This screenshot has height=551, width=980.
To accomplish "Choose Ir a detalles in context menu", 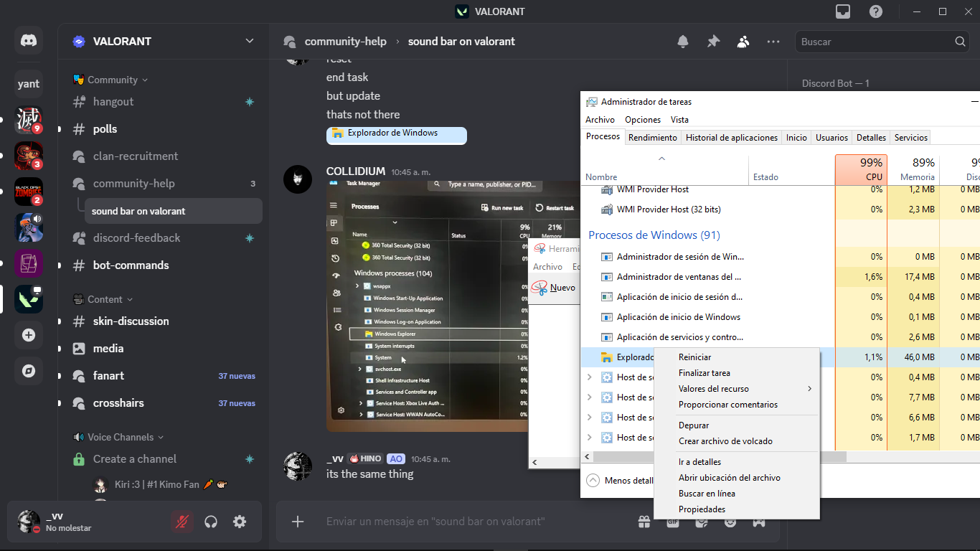I will 737,462.
